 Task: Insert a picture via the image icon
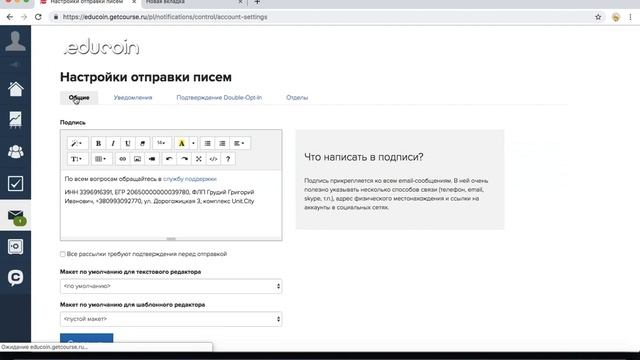point(137,159)
